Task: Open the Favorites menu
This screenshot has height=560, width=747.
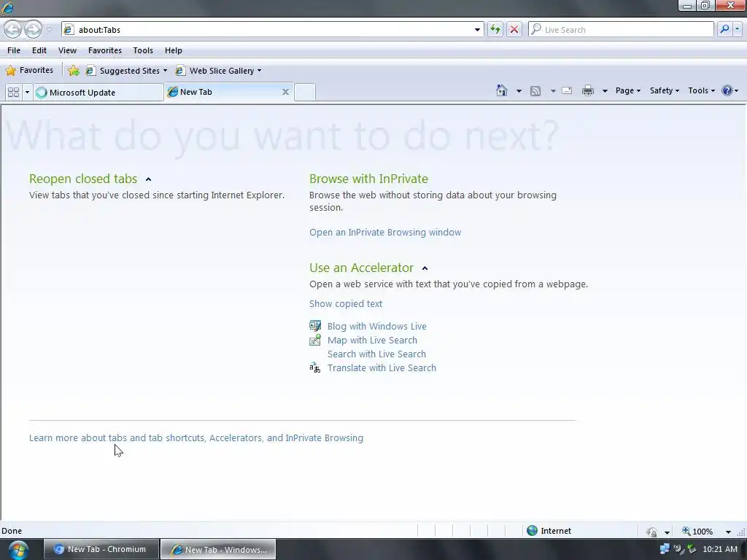Action: (x=105, y=50)
